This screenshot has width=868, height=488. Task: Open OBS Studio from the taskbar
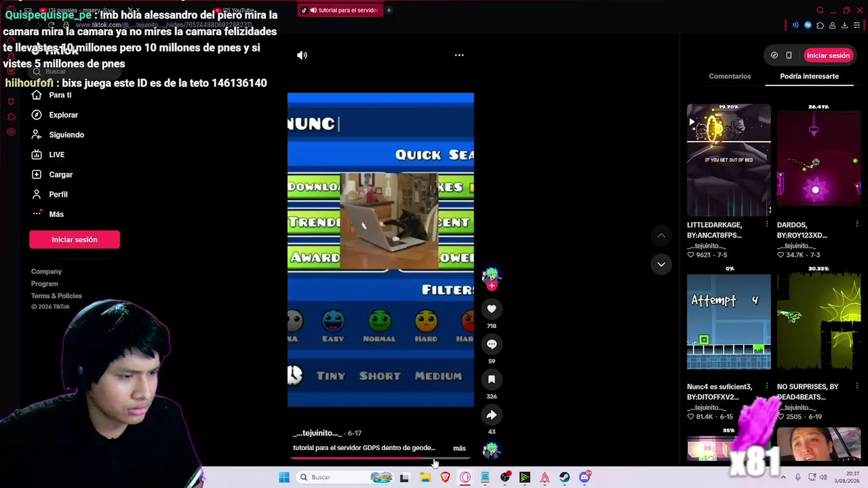point(505,477)
